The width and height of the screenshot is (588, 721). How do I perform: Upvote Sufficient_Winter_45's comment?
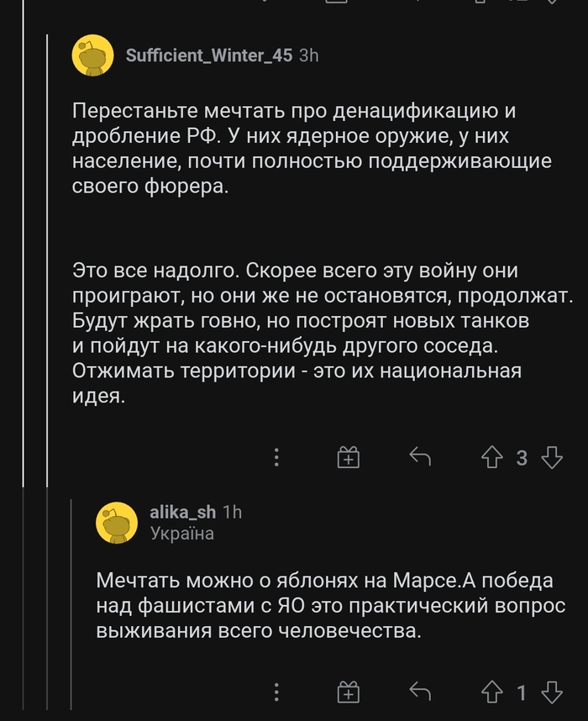coord(491,457)
